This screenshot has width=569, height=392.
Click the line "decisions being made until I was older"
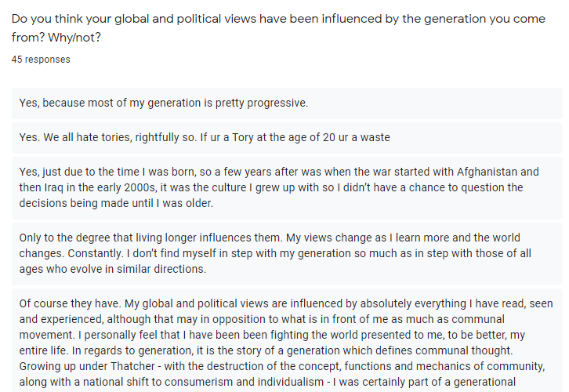tap(116, 203)
